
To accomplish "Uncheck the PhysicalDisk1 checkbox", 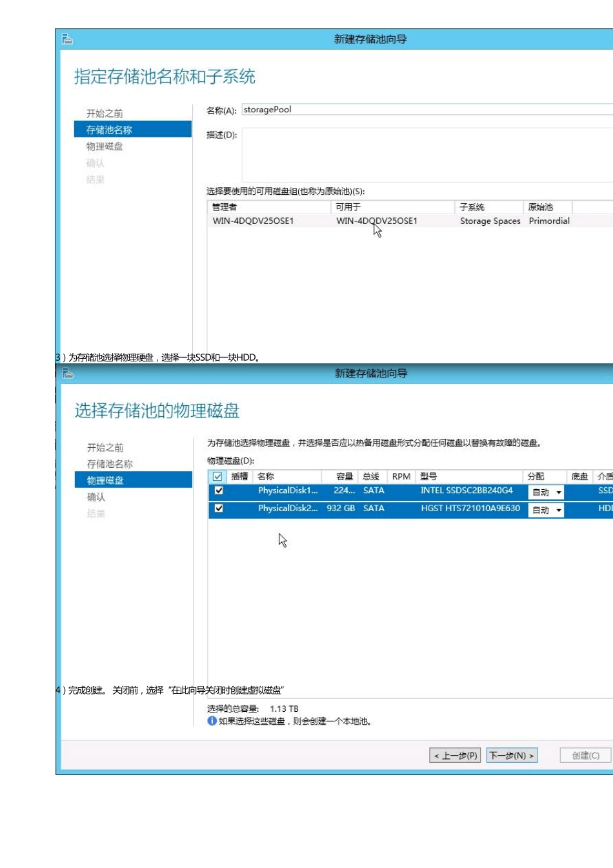I will coord(219,490).
